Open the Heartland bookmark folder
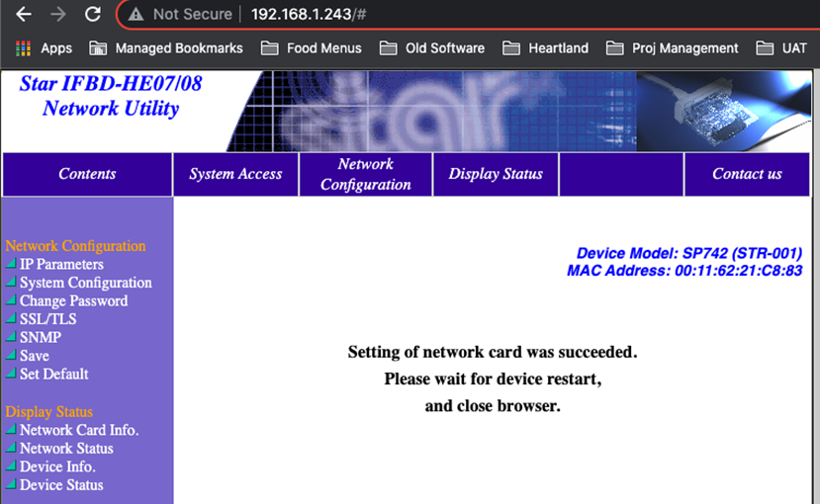Viewport: 820px width, 504px height. pos(545,48)
